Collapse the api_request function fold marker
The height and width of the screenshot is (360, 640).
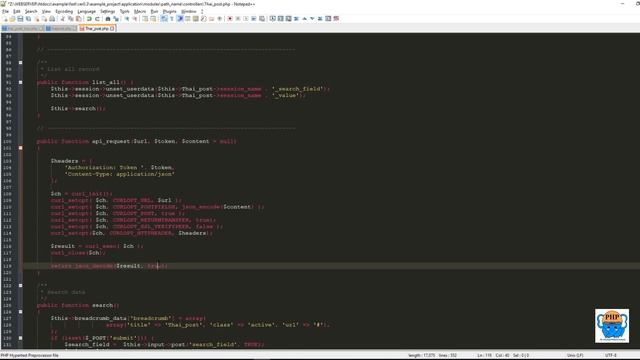point(20,148)
